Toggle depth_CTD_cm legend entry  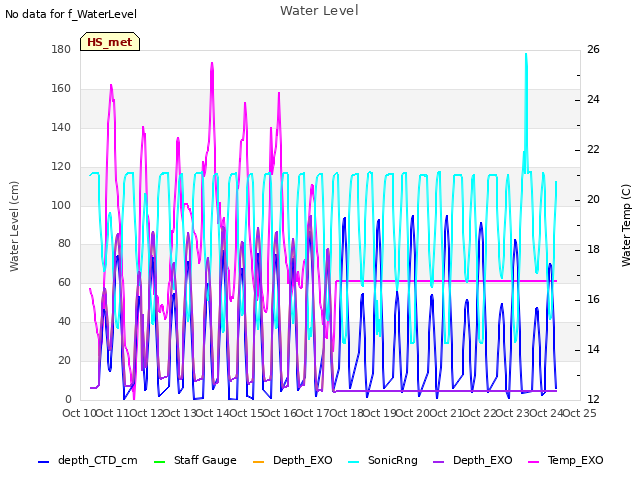(x=88, y=460)
